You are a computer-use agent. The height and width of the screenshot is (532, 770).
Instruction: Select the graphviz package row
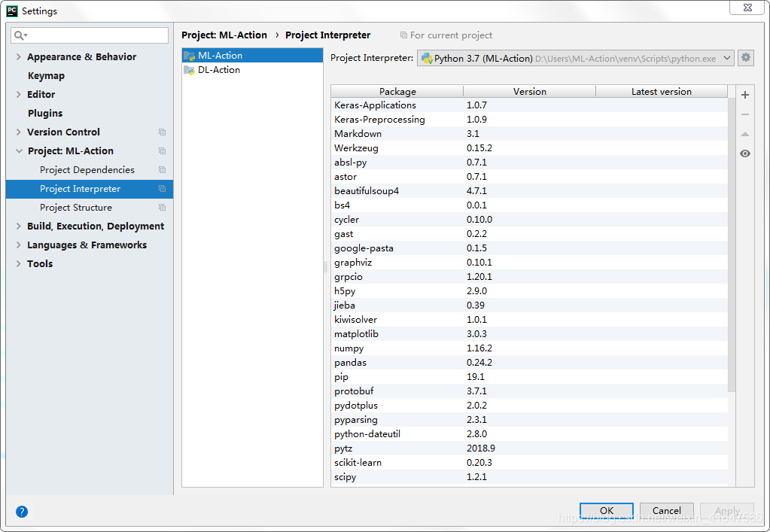pyautogui.click(x=529, y=262)
